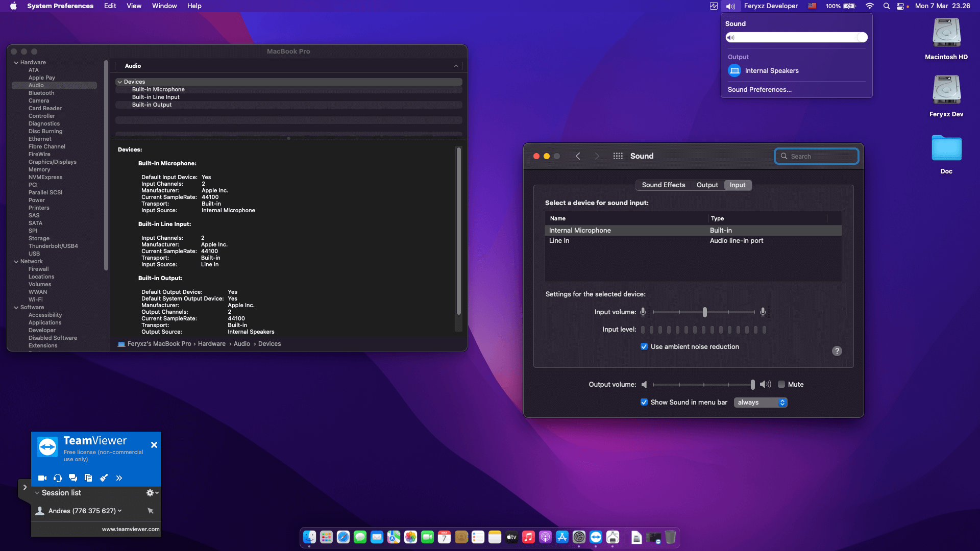Viewport: 980px width, 551px height.
Task: Open the Window menu
Action: click(x=164, y=6)
